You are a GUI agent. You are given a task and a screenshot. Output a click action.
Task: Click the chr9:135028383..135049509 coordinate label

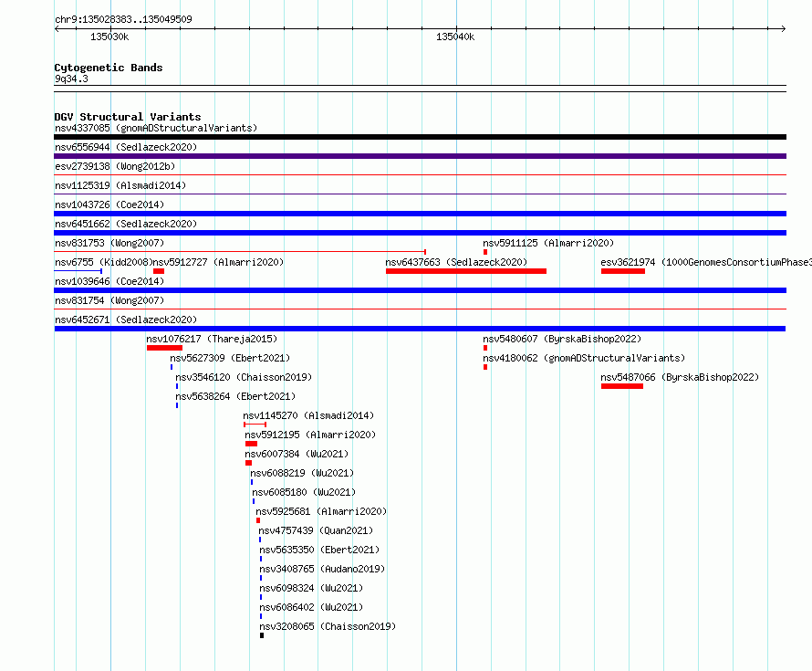coord(123,19)
